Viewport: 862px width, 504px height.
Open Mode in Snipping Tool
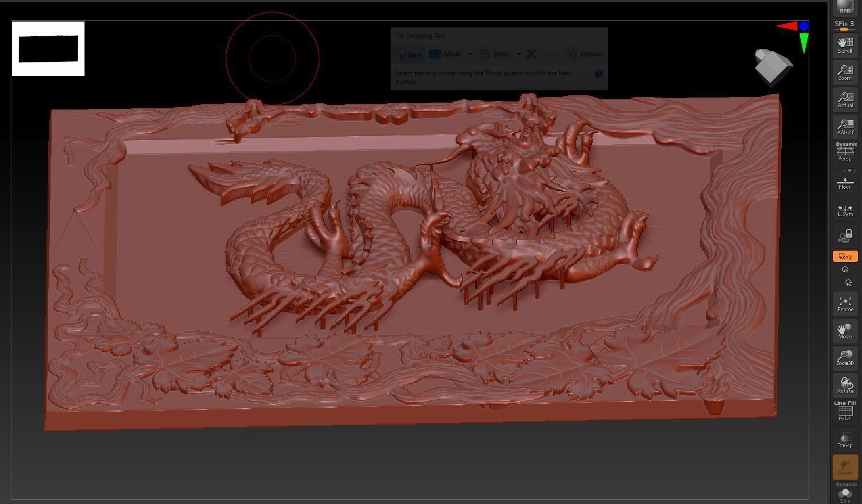[x=446, y=54]
